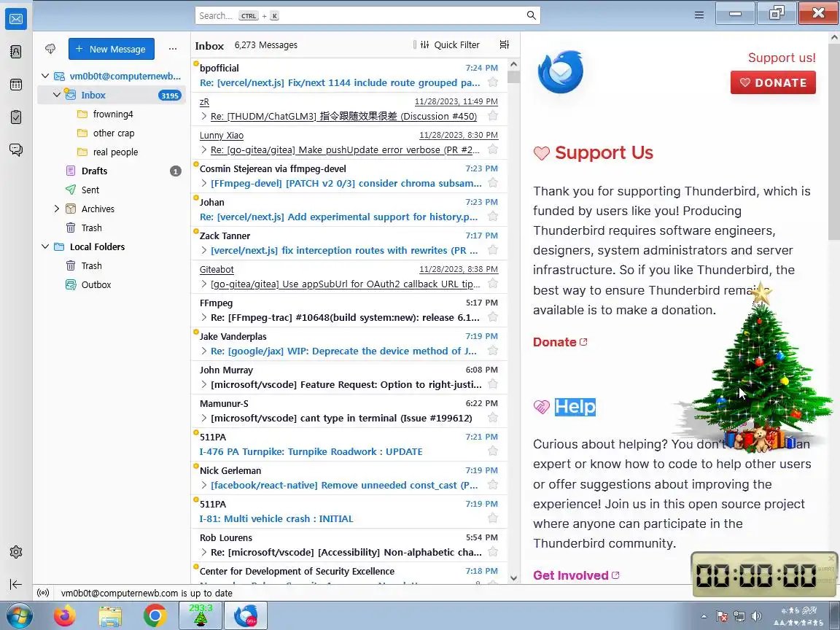Viewport: 840px width, 630px height.
Task: Open the I-81 Multi vehicle crash message
Action: 349,512
